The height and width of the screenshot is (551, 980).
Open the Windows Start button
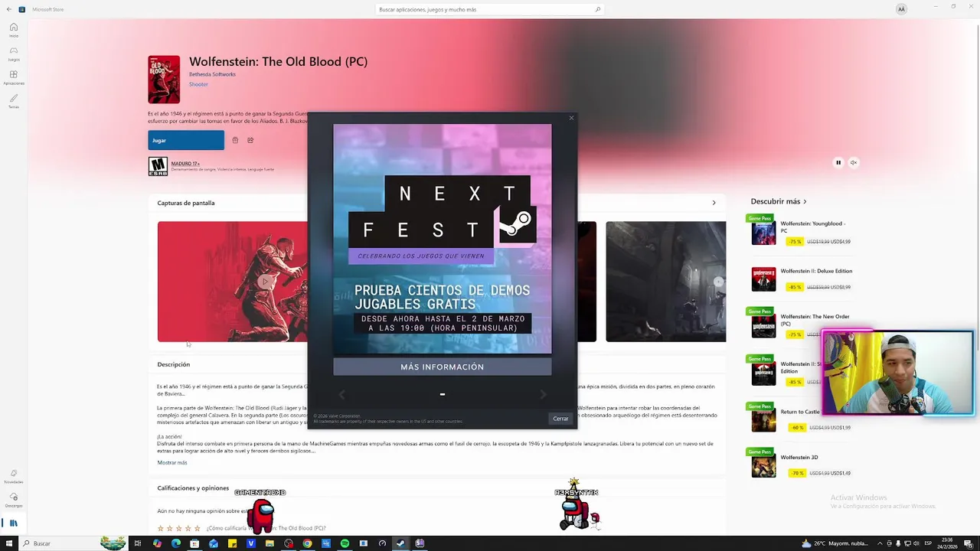(x=8, y=543)
